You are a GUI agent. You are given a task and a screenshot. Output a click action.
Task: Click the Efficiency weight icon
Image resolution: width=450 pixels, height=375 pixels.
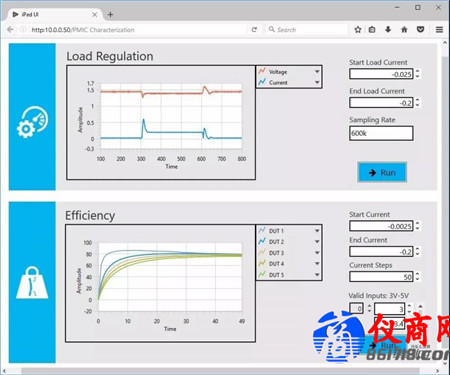[32, 283]
